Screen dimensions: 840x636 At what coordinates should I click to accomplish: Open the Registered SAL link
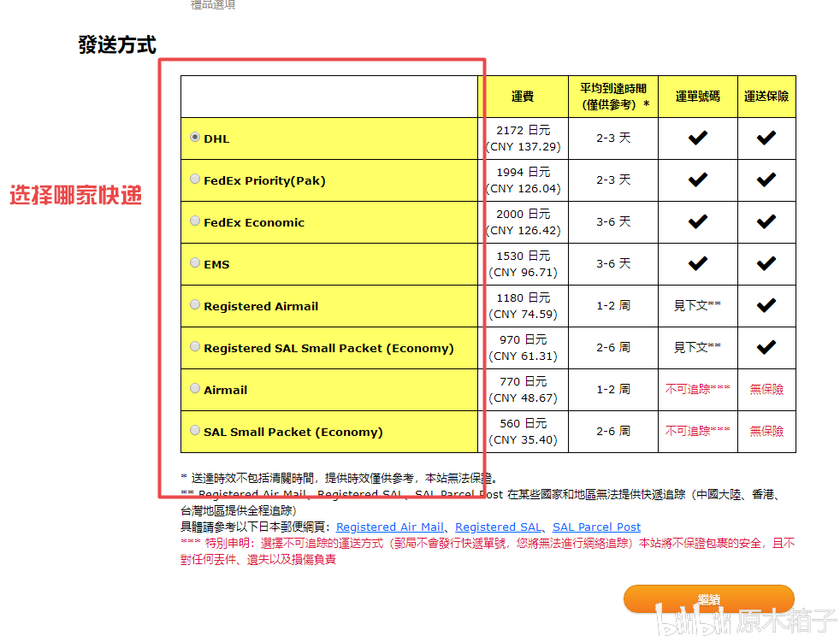pos(498,527)
